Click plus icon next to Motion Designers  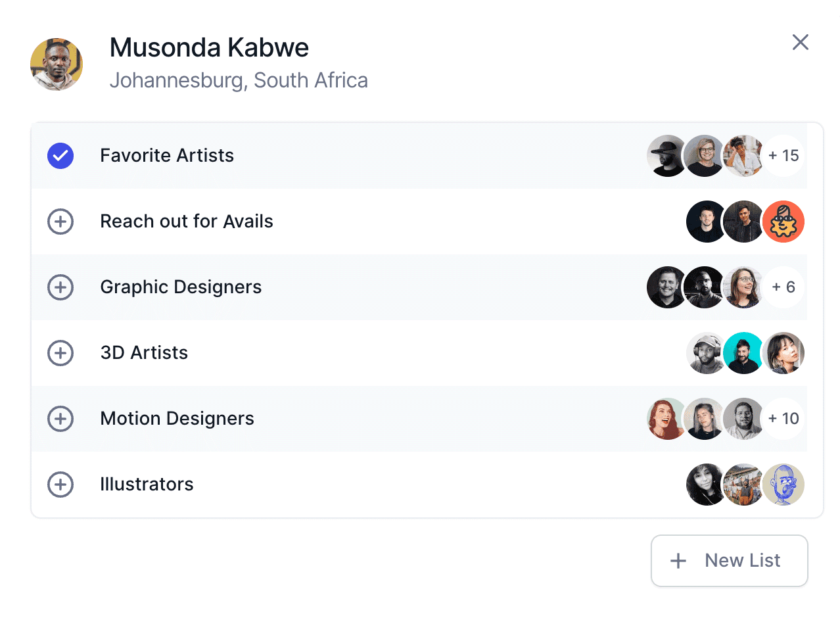point(60,419)
